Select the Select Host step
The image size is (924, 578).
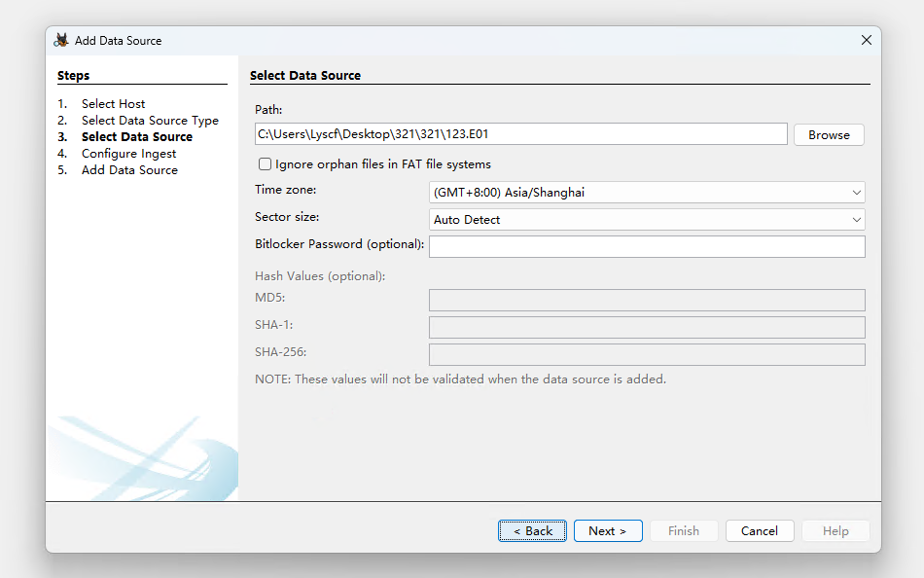[113, 104]
